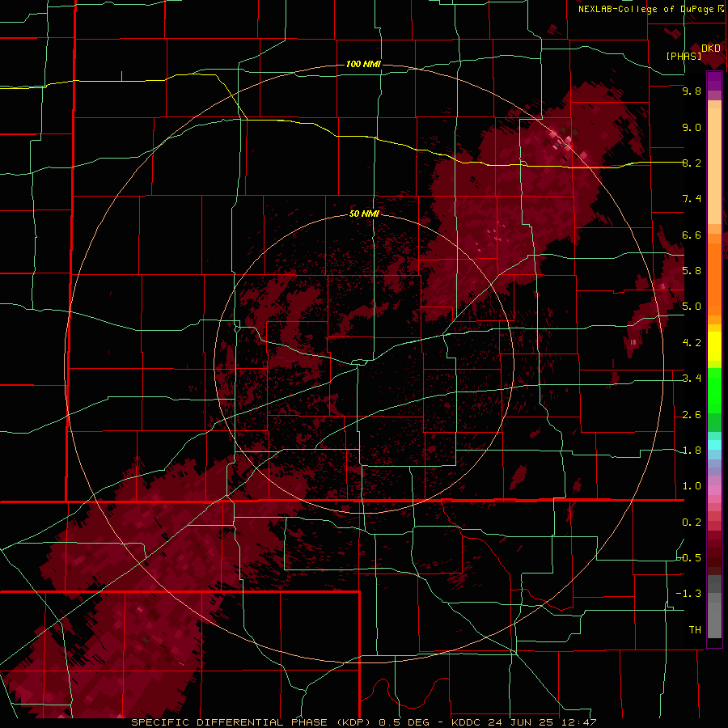
Task: Click the 9.0 value on the color scale
Action: 692,127
